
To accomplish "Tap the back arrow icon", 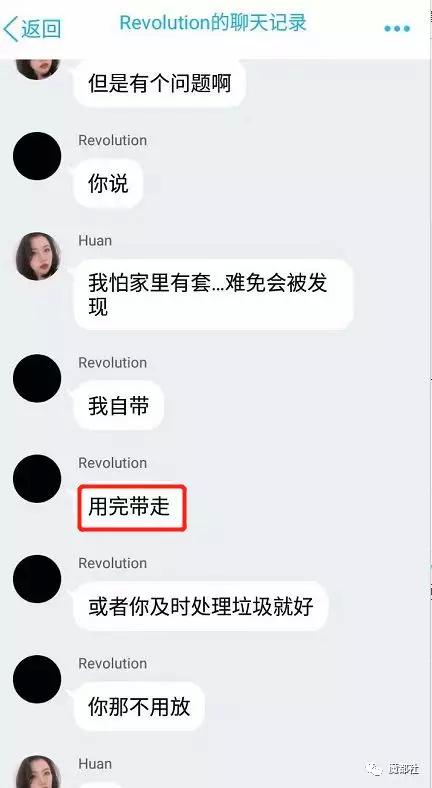I will (10, 28).
